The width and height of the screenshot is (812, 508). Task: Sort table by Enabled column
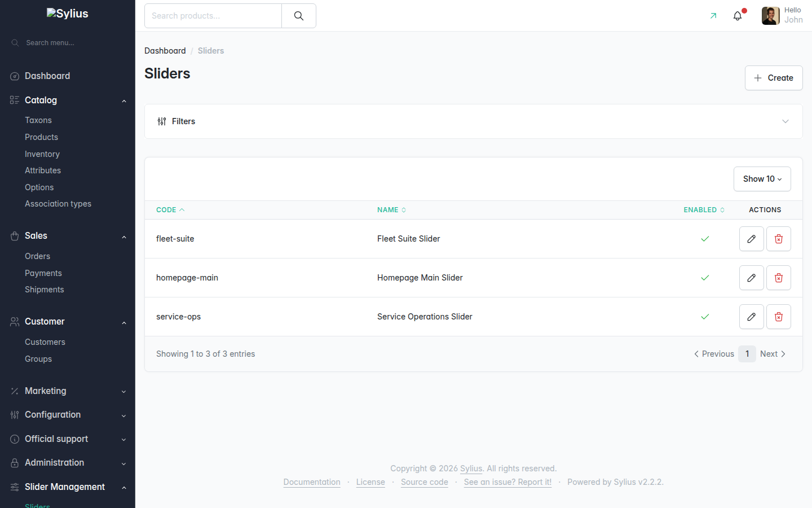tap(704, 210)
